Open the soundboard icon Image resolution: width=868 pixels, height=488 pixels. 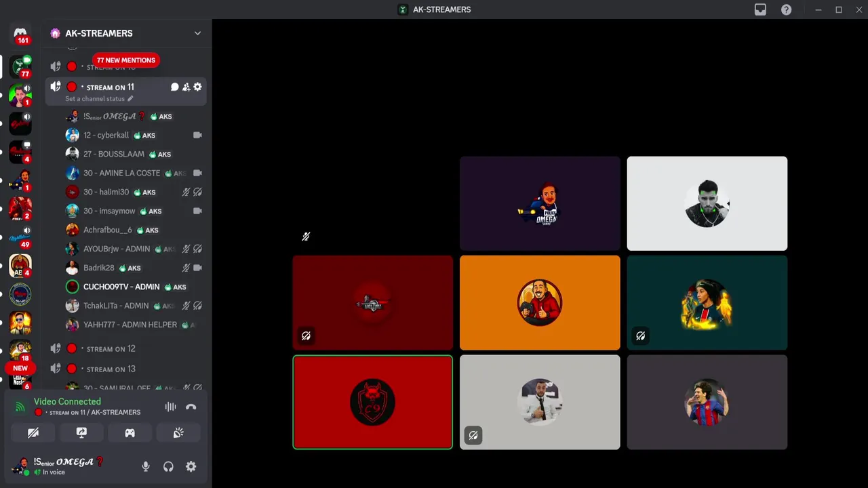178,432
